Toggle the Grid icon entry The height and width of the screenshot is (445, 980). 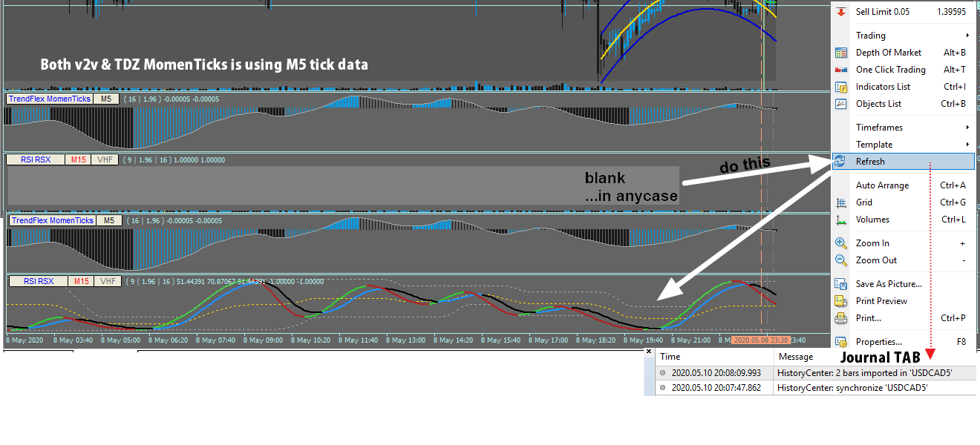[841, 202]
